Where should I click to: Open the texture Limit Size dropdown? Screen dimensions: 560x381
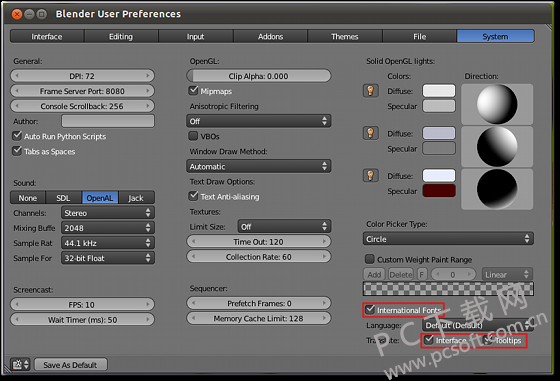tap(284, 226)
